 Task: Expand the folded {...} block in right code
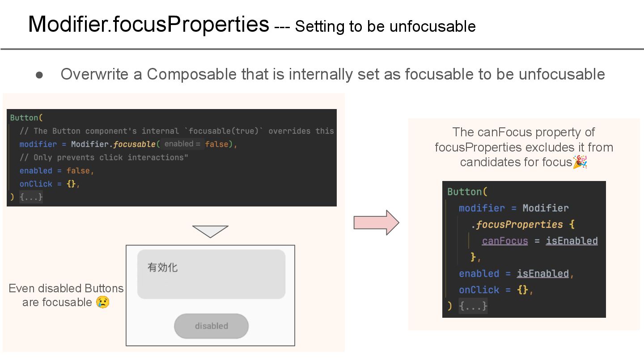[473, 306]
